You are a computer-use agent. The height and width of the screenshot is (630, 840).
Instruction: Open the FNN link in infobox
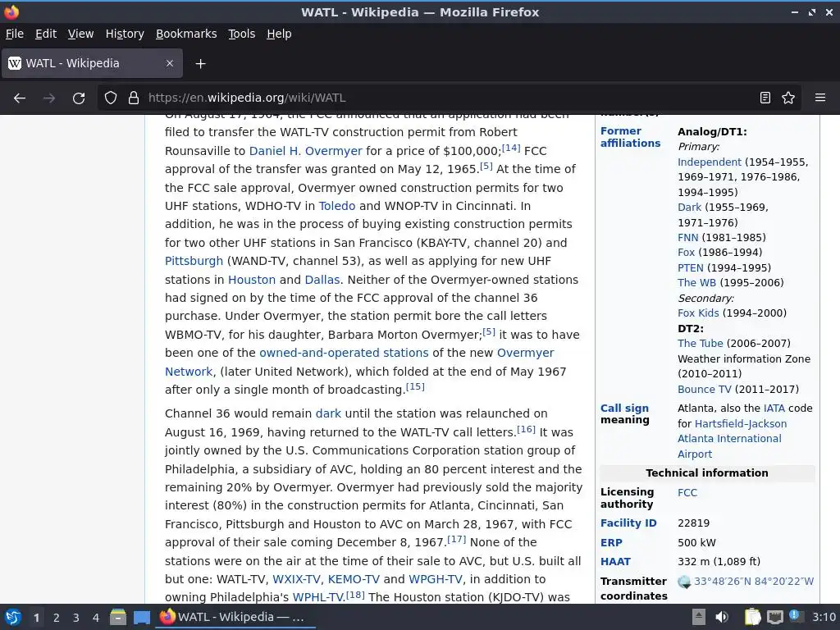pos(688,237)
